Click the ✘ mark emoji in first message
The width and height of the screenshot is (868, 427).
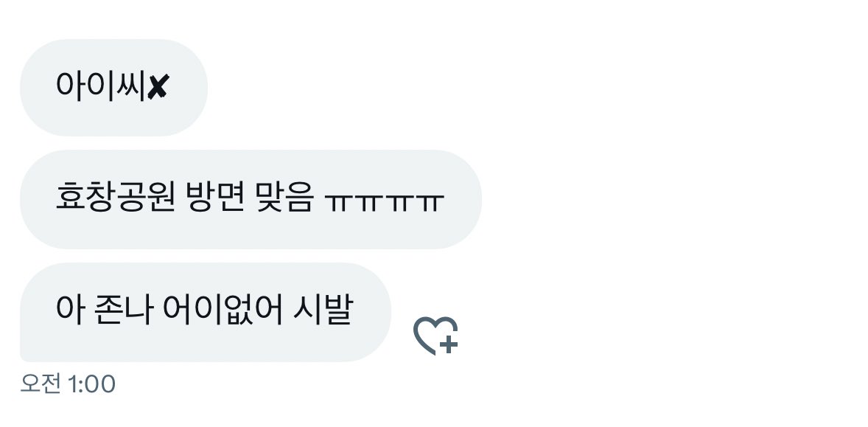(x=158, y=87)
